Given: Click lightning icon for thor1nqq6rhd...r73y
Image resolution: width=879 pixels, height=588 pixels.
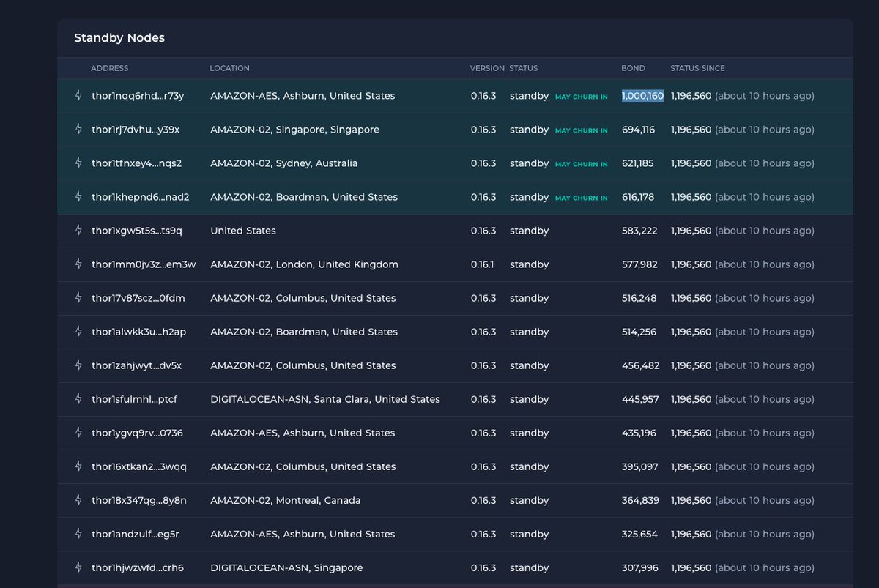Looking at the screenshot, I should pos(79,96).
